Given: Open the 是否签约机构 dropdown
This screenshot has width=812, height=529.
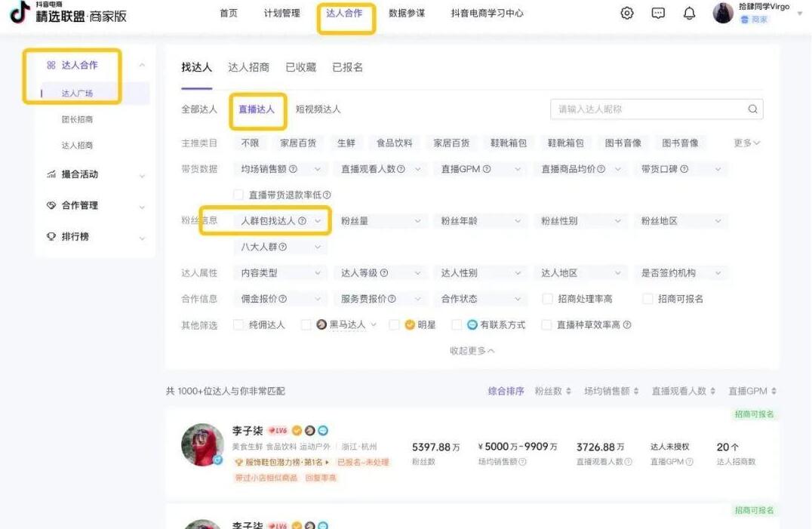Looking at the screenshot, I should tap(681, 272).
